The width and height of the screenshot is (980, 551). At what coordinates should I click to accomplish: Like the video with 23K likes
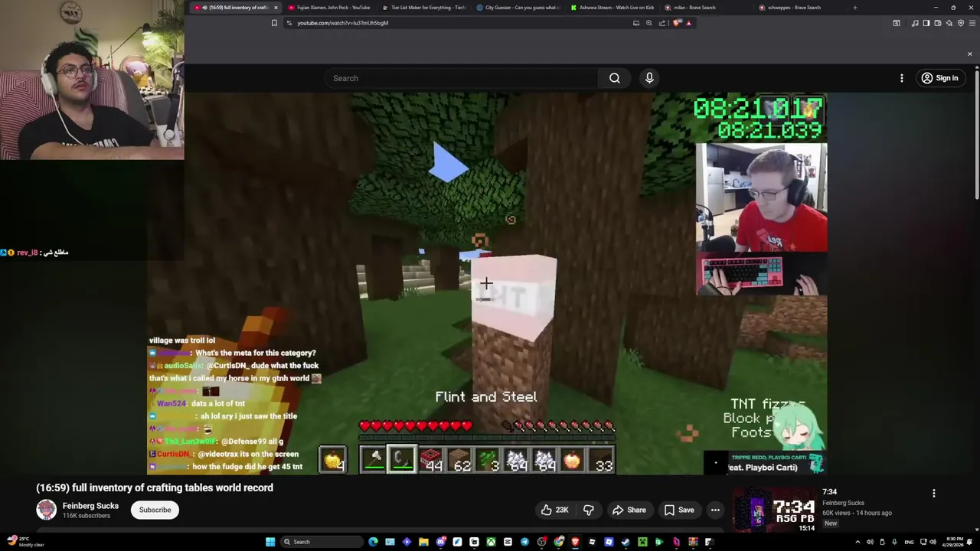pos(554,510)
